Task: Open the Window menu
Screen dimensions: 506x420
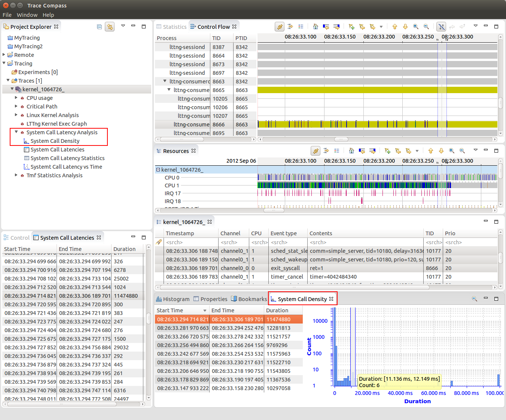Action: coord(27,15)
